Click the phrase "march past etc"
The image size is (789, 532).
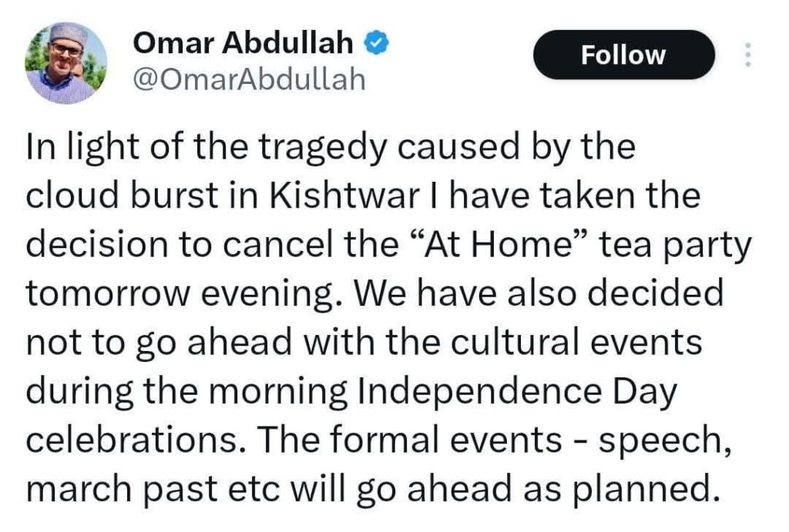coord(153,489)
